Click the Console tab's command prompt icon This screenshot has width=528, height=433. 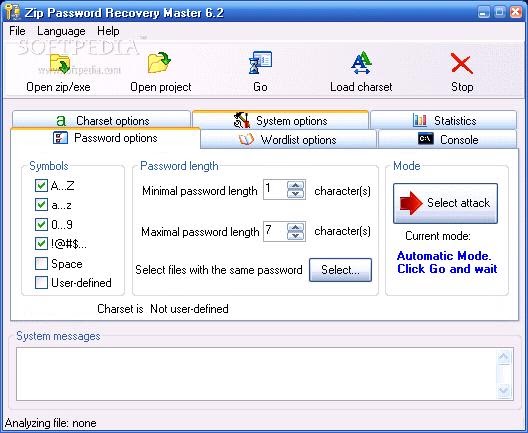pos(426,138)
